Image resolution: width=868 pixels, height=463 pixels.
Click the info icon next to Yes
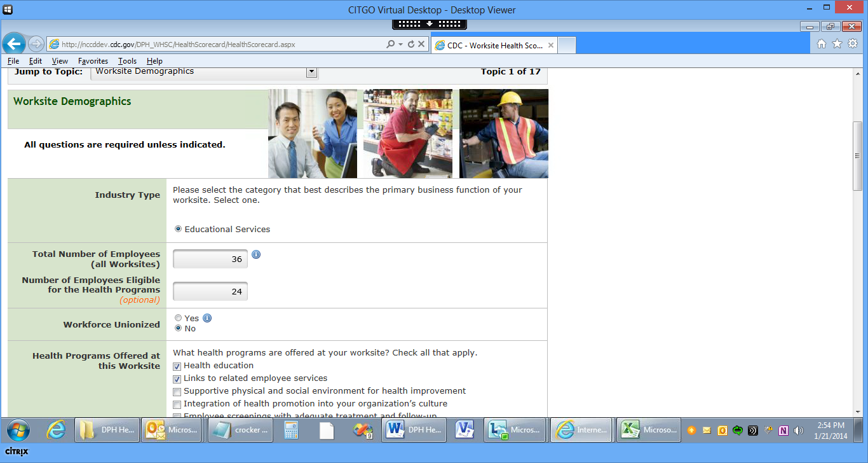[207, 318]
